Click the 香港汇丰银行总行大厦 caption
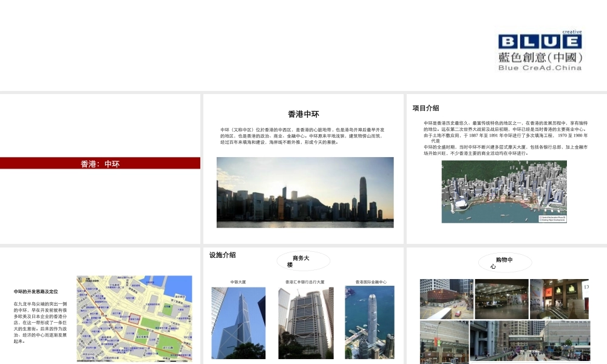This screenshot has width=607, height=364. tap(305, 282)
